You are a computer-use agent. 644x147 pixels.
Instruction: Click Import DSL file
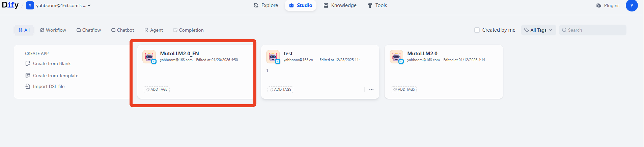(x=45, y=86)
